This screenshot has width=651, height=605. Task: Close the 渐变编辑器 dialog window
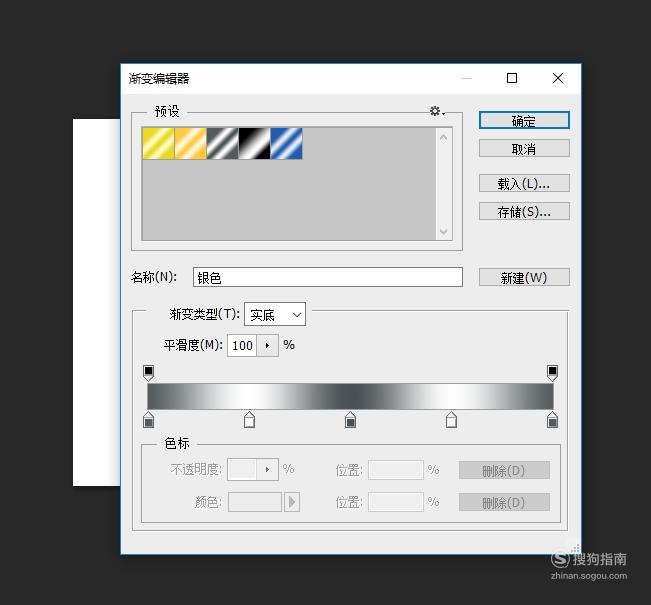point(558,78)
